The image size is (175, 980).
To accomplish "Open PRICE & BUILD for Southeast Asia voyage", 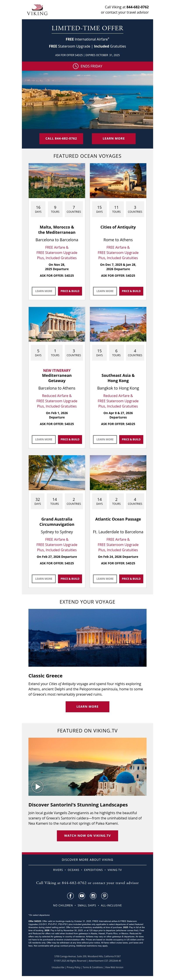I will pos(131,439).
